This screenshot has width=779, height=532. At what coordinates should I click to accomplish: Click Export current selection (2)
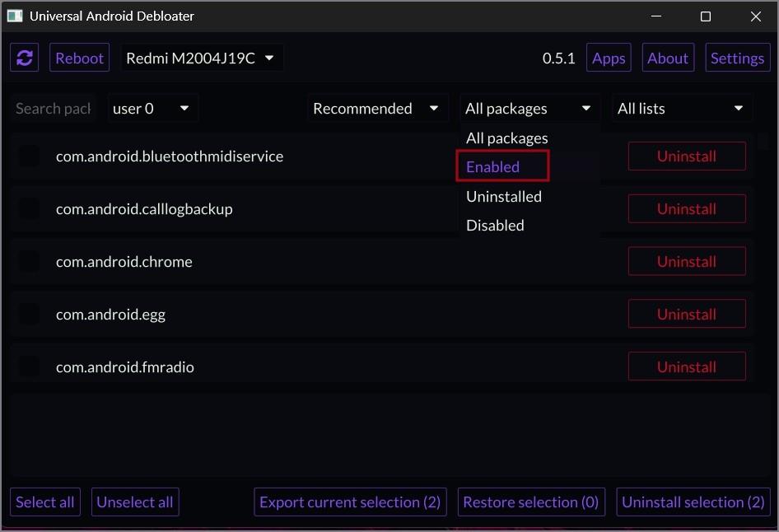pos(350,502)
